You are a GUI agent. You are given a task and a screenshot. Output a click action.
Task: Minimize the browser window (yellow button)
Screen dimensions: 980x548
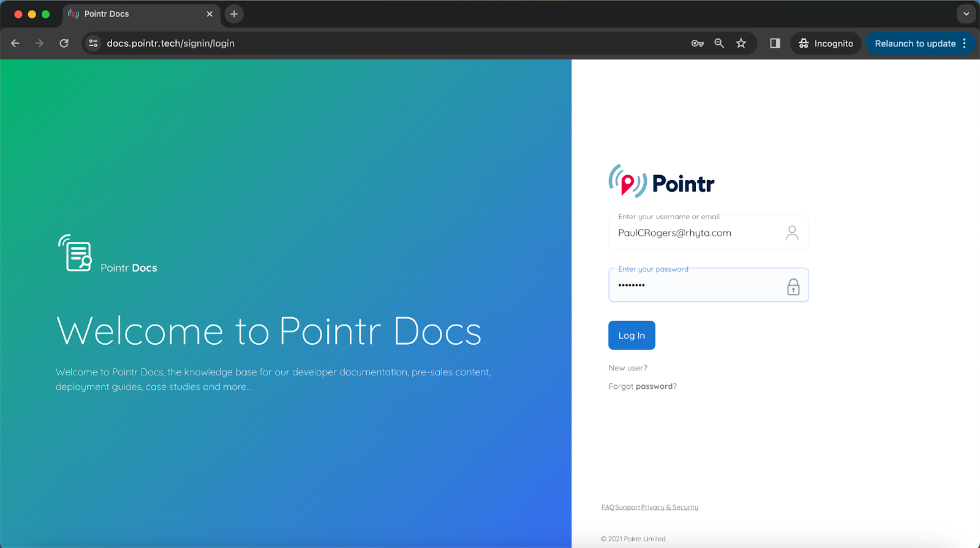click(x=32, y=14)
